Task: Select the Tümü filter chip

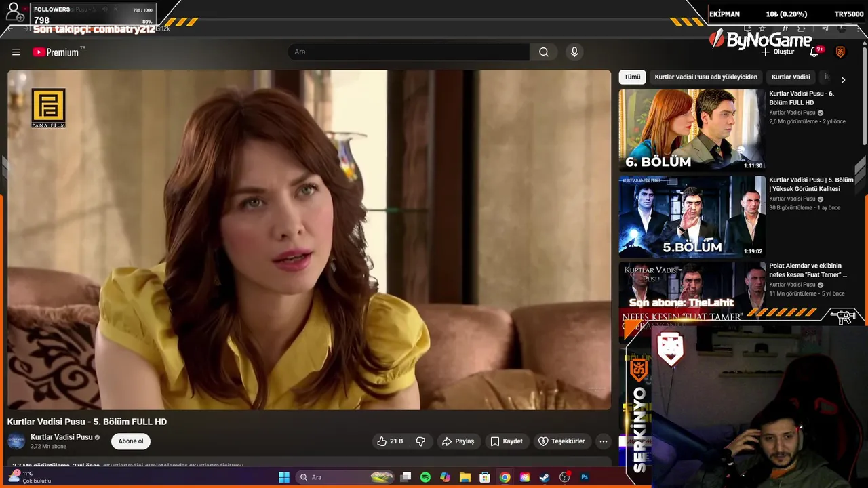Action: click(632, 77)
